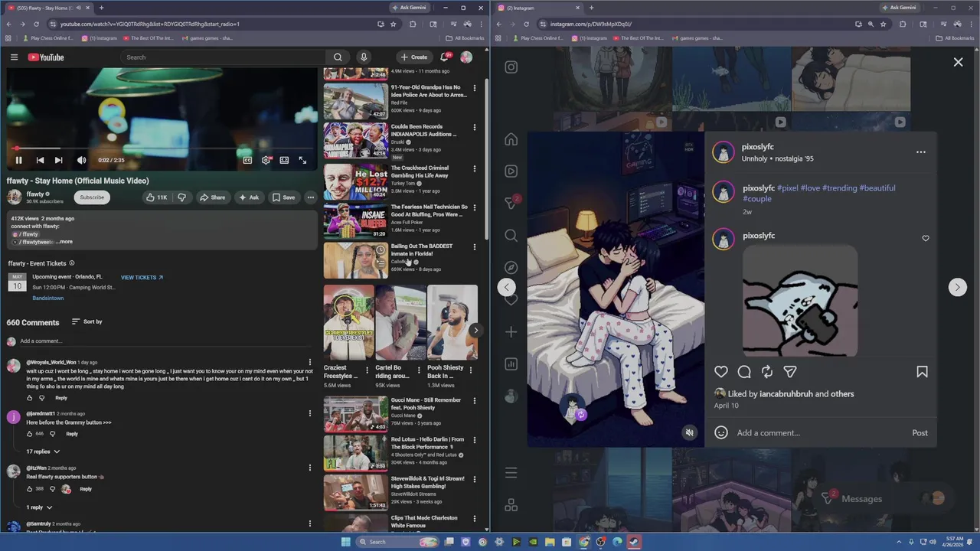The height and width of the screenshot is (551, 980).
Task: Comment on the Instagram post bubble icon
Action: [x=744, y=372]
